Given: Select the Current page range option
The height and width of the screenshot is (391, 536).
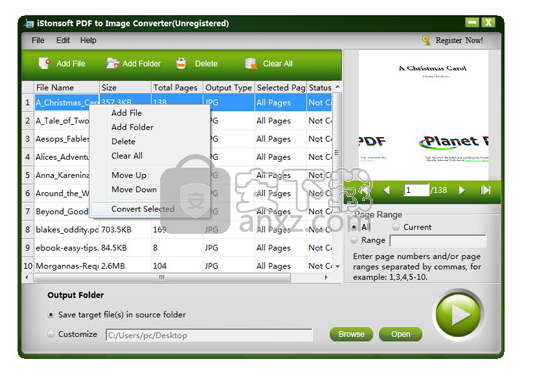Looking at the screenshot, I should pos(396,227).
